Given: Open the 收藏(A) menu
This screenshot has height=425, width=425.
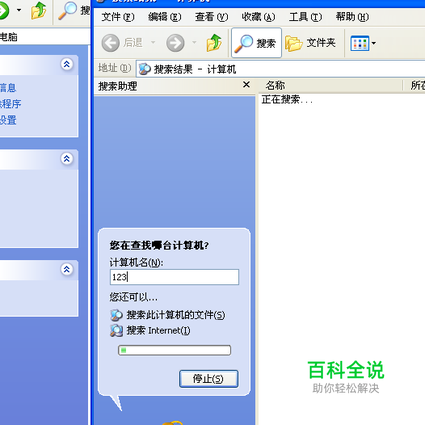Looking at the screenshot, I should pyautogui.click(x=258, y=17).
